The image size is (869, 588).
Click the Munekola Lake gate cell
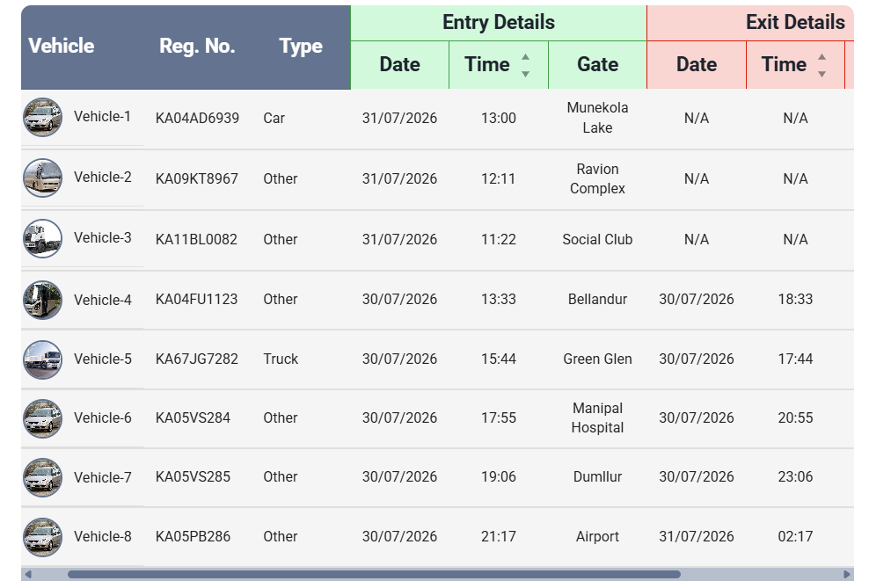pos(597,118)
